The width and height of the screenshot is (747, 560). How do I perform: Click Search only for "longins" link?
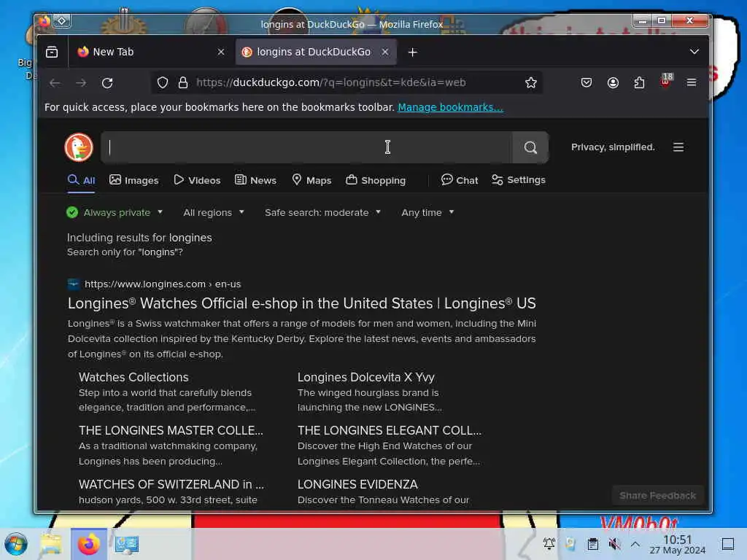tap(125, 252)
